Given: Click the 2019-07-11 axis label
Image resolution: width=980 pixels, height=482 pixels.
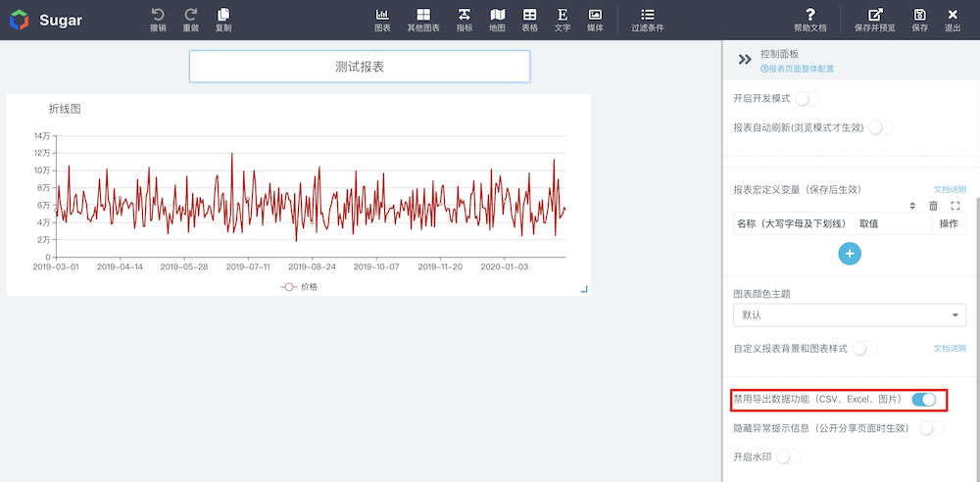Looking at the screenshot, I should (x=248, y=266).
